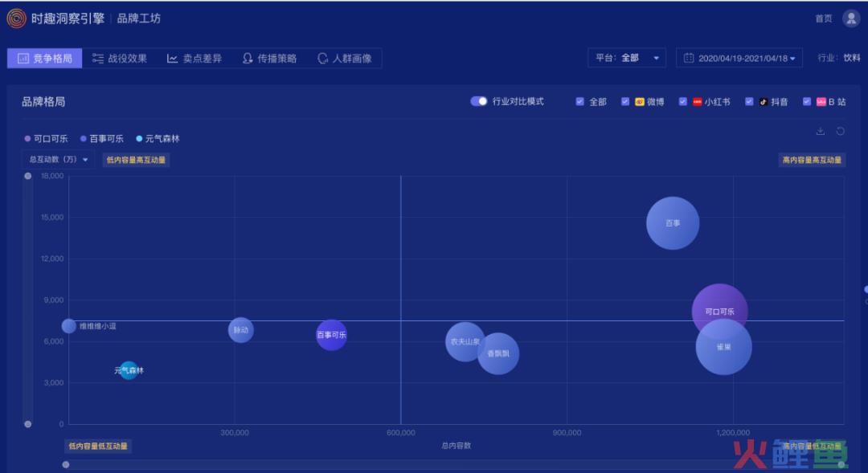The height and width of the screenshot is (473, 868).
Task: Toggle the 可口可乐 legend item
Action: tap(46, 138)
